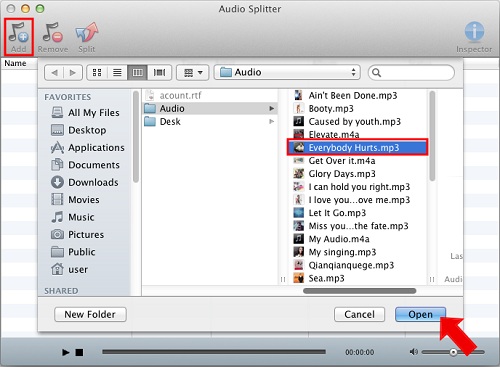Select Downloads in Favorites sidebar
This screenshot has width=500, height=367.
[85, 182]
